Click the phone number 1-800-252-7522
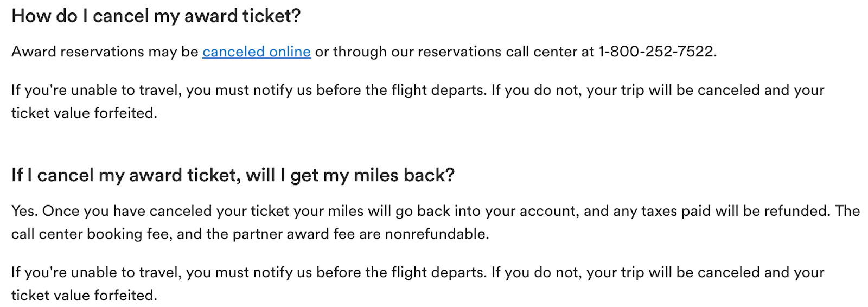Viewport: 868px width, 307px height. coord(656,52)
